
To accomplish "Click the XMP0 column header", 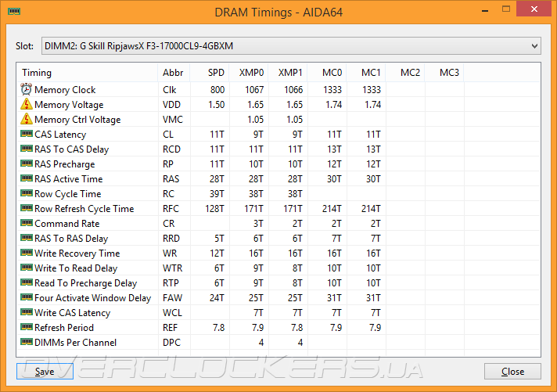I will tap(249, 73).
